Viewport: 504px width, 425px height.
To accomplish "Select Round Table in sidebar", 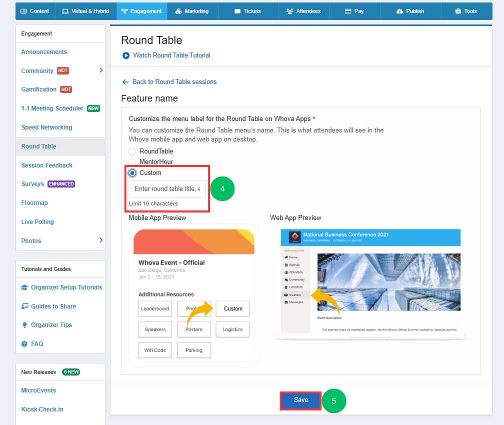I will [x=60, y=146].
